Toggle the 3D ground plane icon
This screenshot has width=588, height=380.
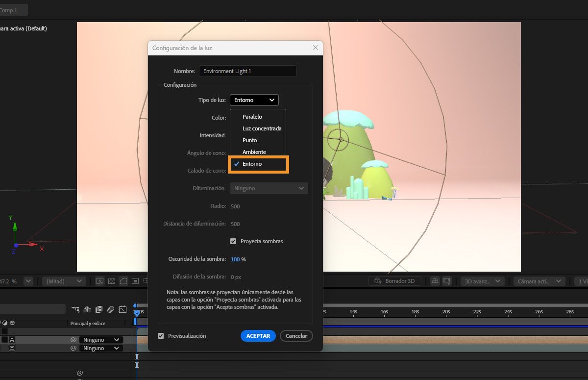click(435, 281)
